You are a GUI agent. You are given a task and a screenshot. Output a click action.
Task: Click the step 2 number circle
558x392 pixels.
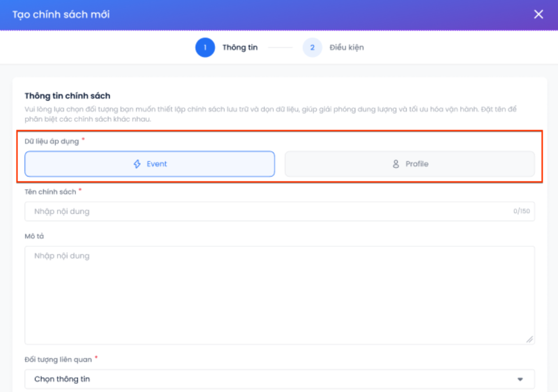(x=312, y=47)
